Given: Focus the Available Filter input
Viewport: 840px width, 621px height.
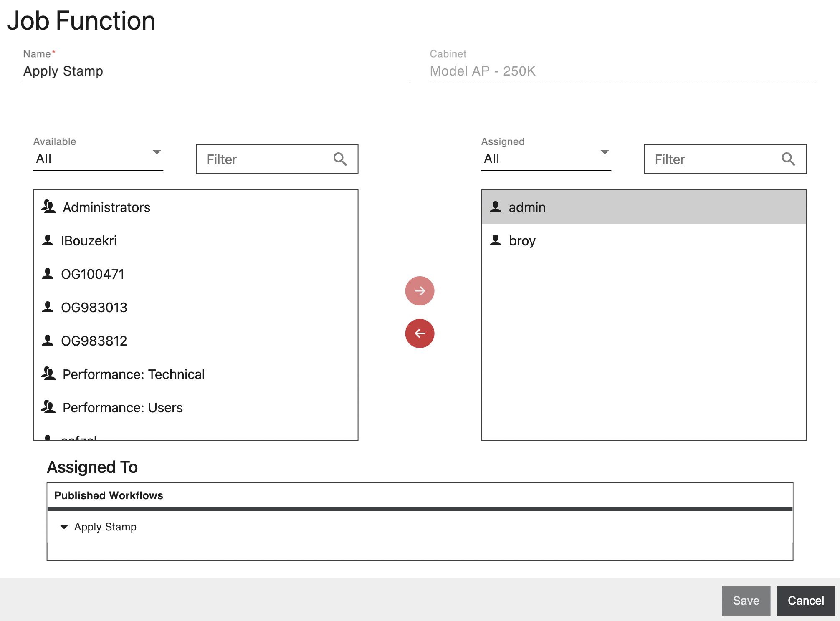Looking at the screenshot, I should (267, 159).
